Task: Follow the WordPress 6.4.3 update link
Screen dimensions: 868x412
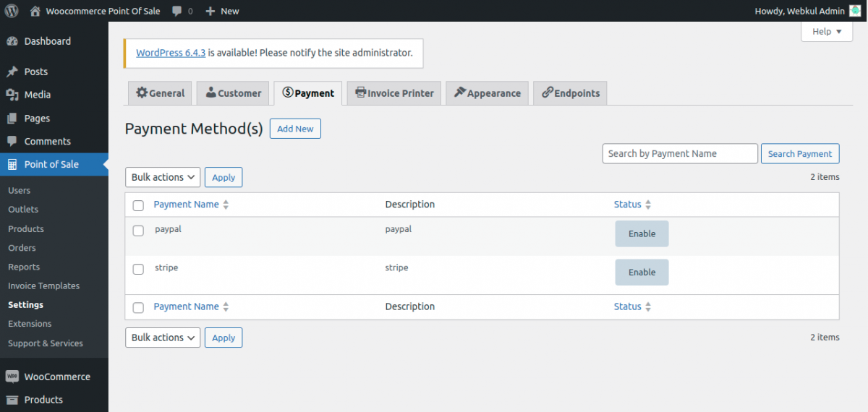Action: [171, 53]
